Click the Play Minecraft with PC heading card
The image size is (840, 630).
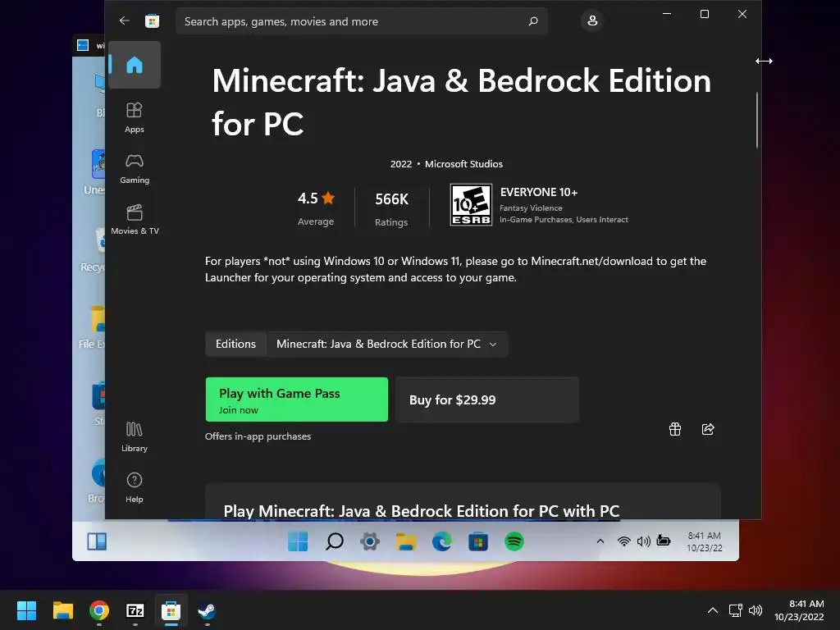pos(463,501)
